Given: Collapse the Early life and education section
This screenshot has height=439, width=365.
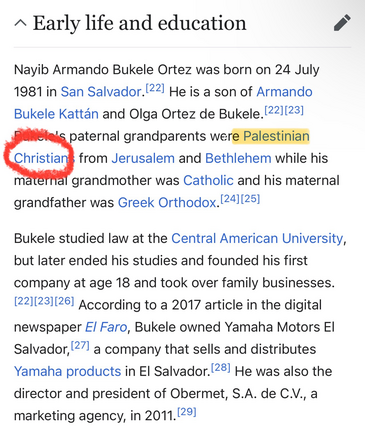Looking at the screenshot, I should click(21, 23).
